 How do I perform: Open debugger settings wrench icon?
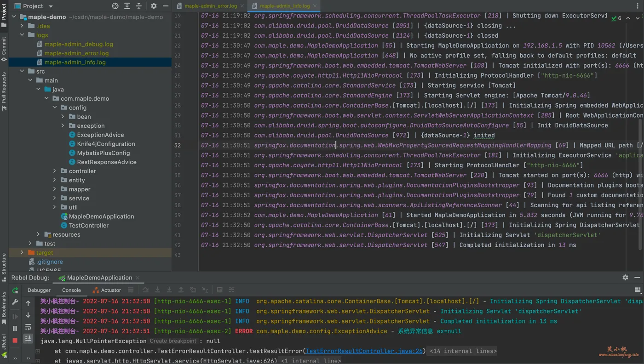15,302
